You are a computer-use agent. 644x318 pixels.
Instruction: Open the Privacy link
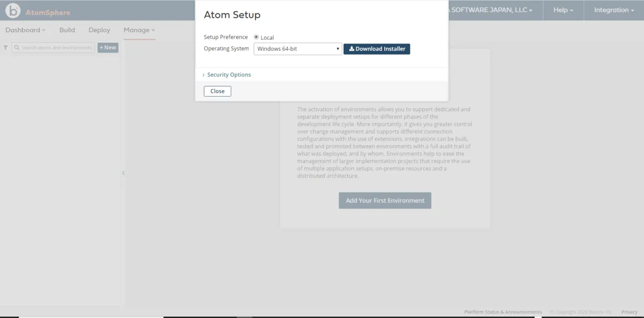pos(629,312)
